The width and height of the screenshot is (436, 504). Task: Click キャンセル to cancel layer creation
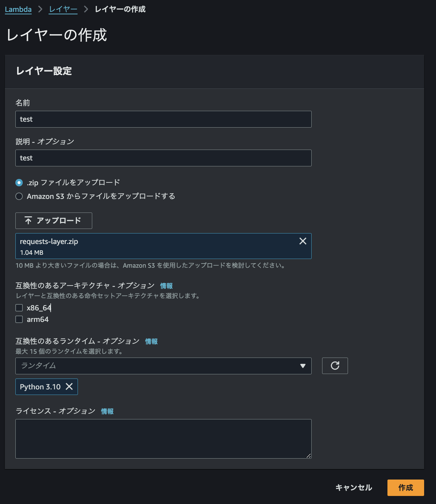pyautogui.click(x=353, y=488)
